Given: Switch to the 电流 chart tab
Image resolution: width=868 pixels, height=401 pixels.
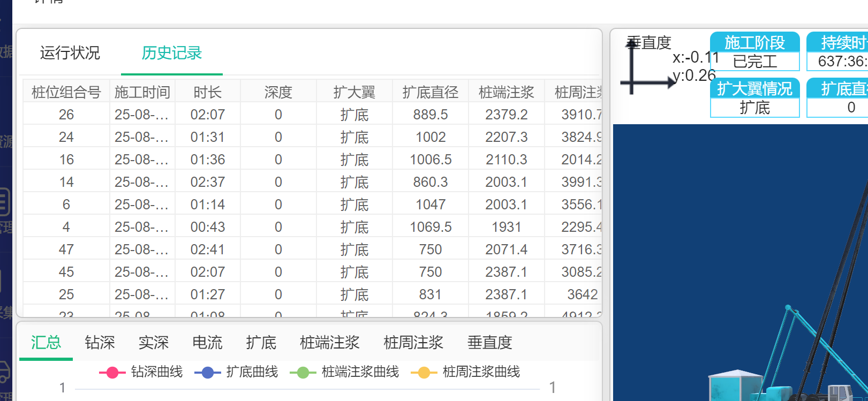Looking at the screenshot, I should 207,343.
